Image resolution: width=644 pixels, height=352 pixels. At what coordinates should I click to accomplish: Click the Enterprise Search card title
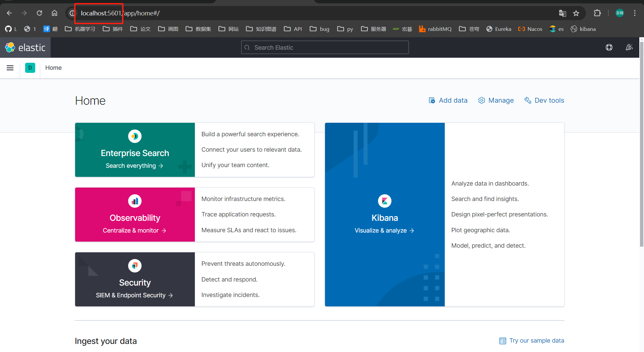coord(135,153)
